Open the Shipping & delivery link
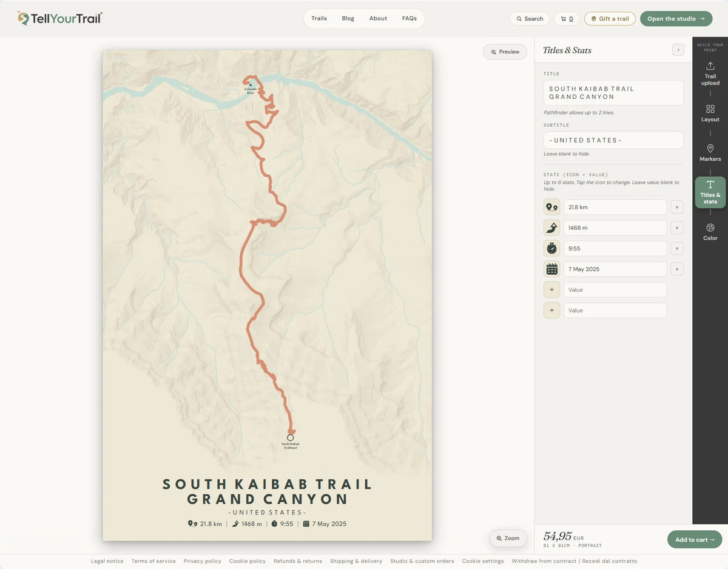Viewport: 728px width, 569px height. (x=356, y=561)
